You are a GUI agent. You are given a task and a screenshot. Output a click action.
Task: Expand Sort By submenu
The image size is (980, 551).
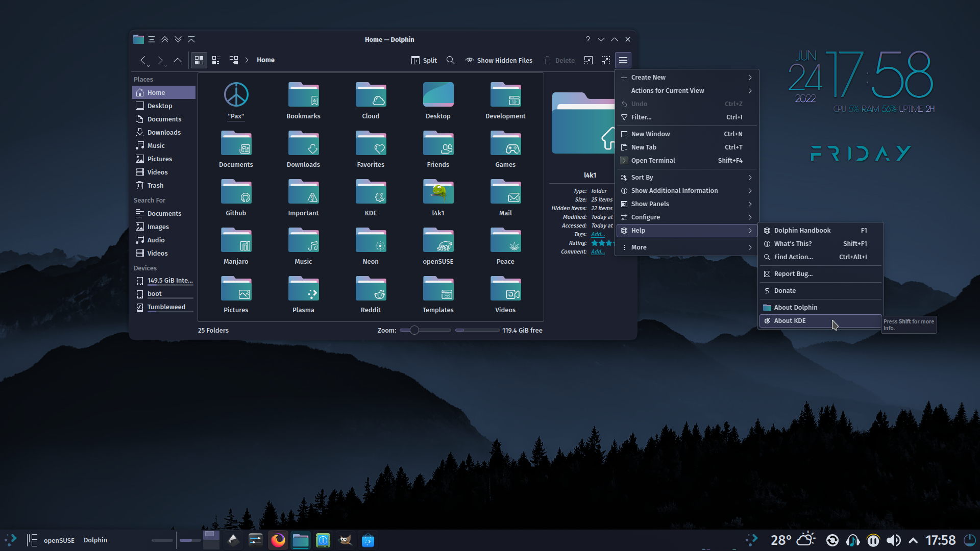pos(687,178)
